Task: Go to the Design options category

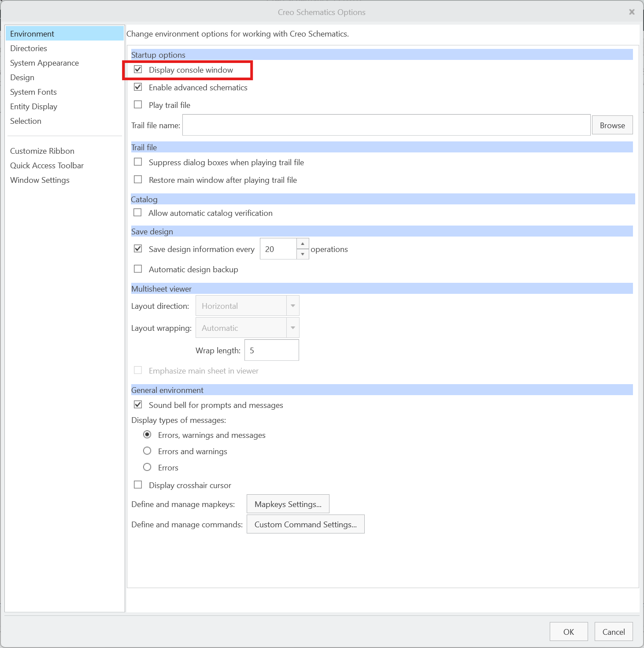Action: pyautogui.click(x=65, y=77)
